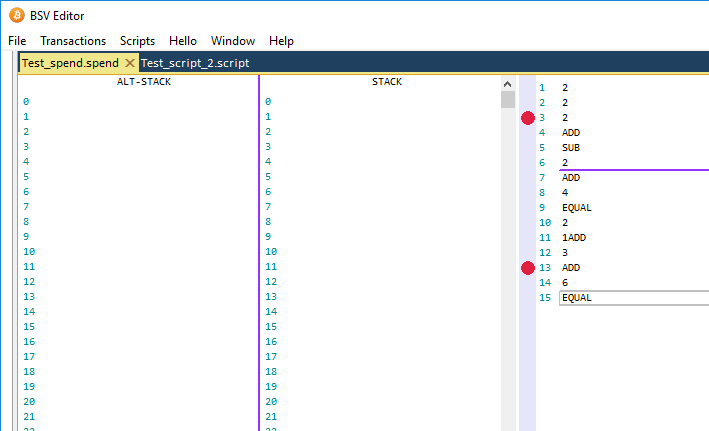Open the Window menu

[233, 41]
